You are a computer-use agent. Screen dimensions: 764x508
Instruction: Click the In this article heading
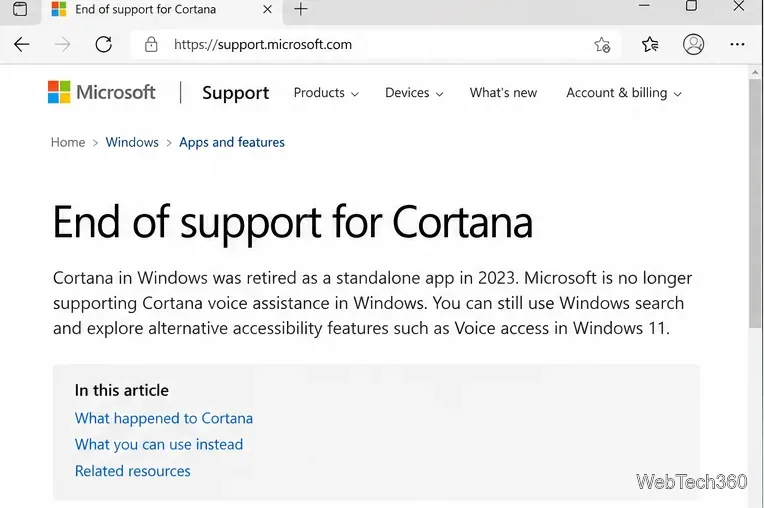pyautogui.click(x=122, y=390)
